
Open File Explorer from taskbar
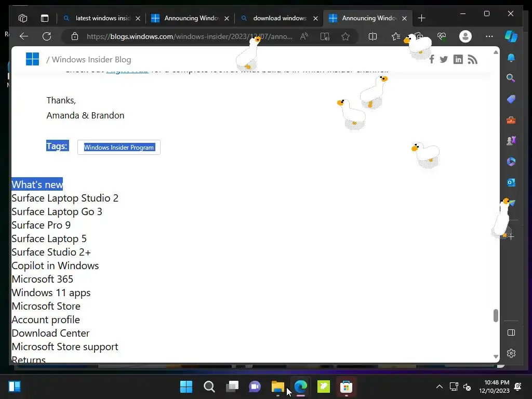click(x=278, y=387)
